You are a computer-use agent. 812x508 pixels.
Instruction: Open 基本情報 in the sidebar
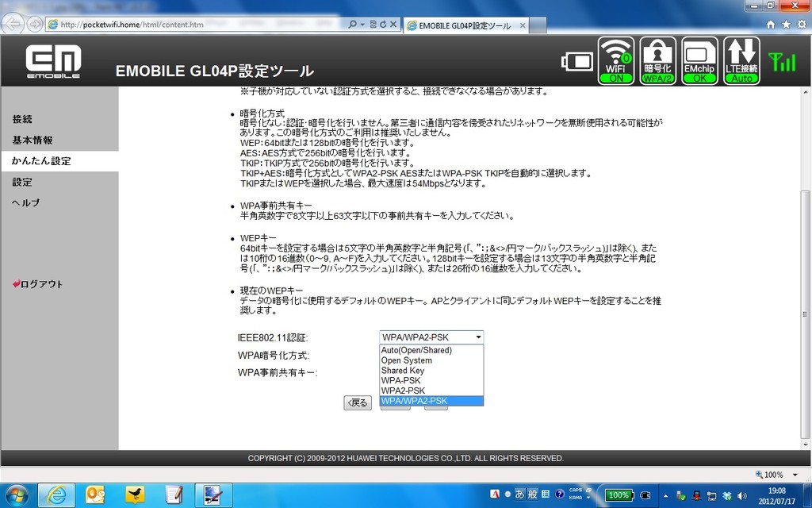[32, 140]
